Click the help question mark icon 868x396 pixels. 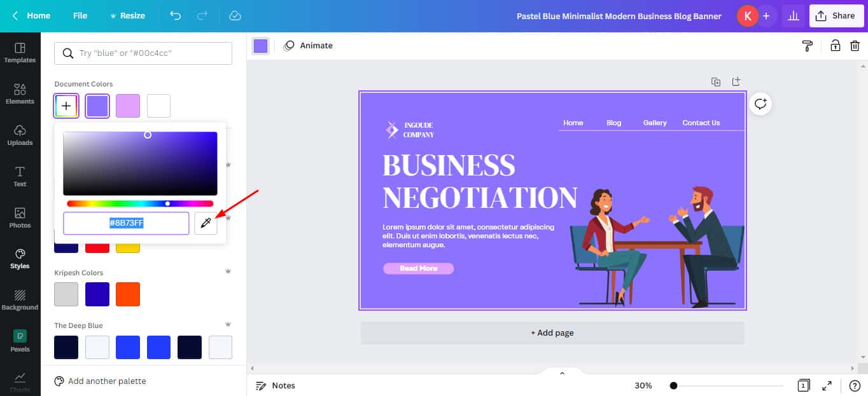click(855, 386)
